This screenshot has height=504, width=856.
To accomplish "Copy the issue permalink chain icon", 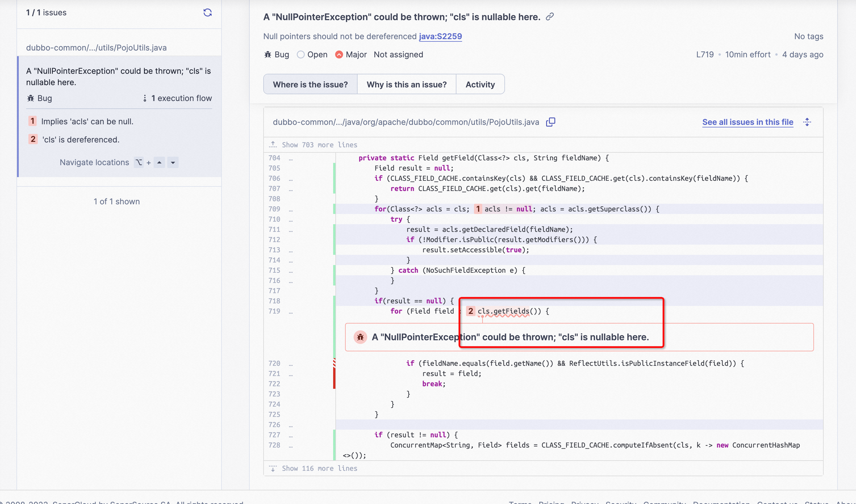I will 550,17.
